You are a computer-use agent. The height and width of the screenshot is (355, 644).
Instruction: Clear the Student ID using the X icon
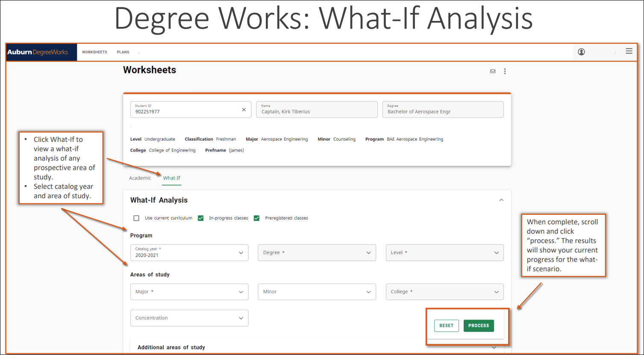pos(244,109)
